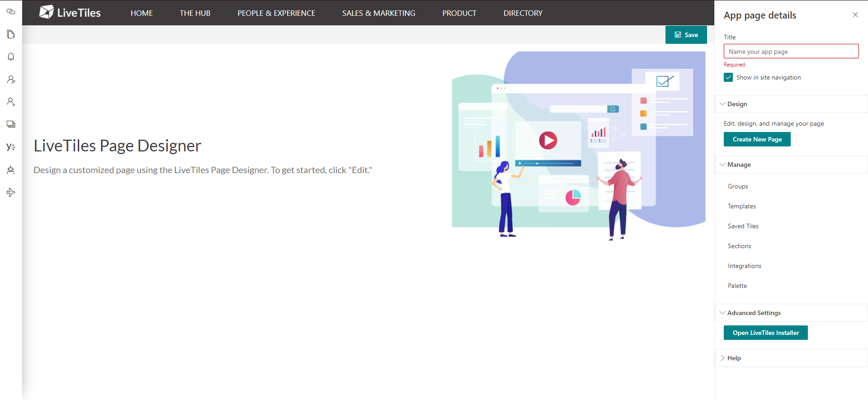
Task: Click the Save button
Action: [686, 35]
